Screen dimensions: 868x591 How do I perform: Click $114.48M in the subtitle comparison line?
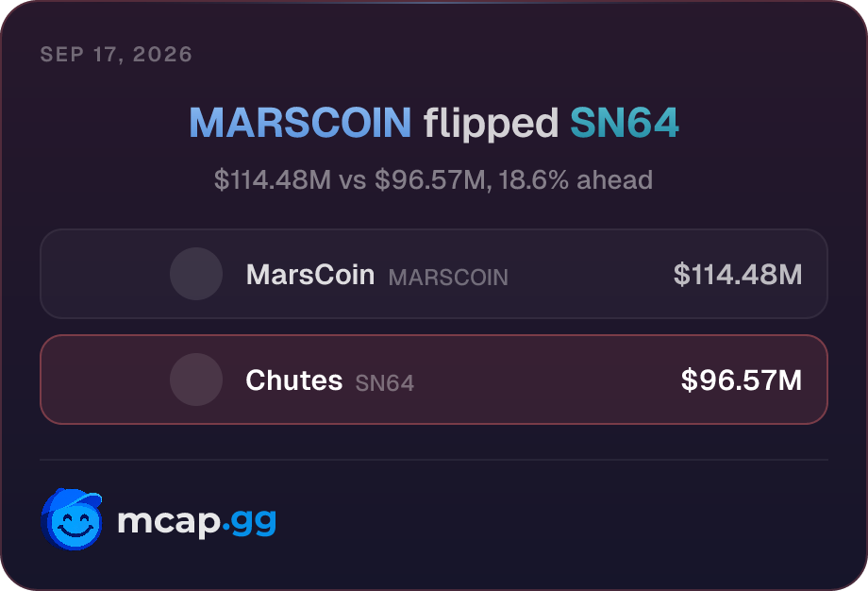click(x=273, y=180)
